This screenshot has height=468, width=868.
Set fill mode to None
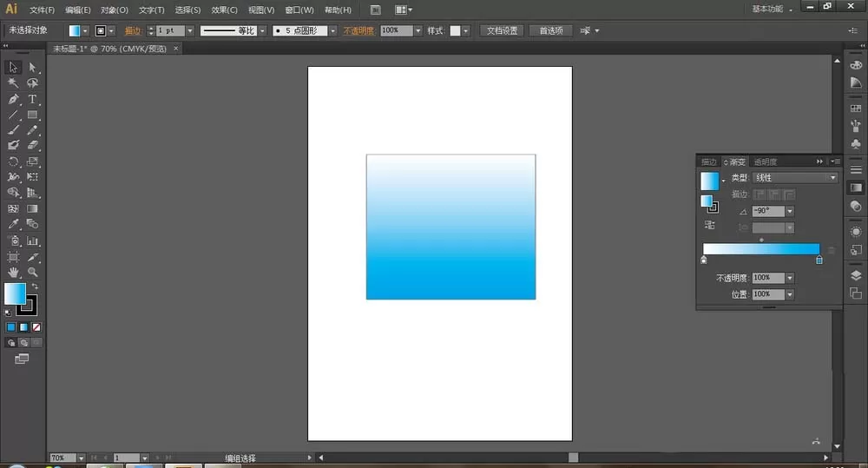pos(36,327)
